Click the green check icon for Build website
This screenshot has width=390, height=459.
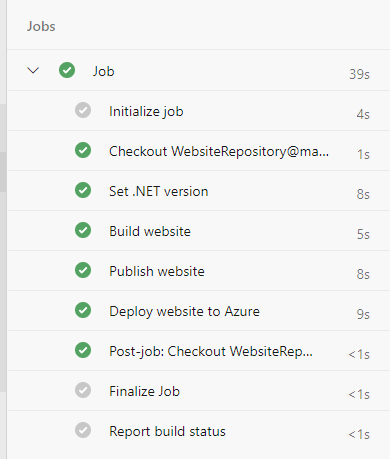tap(83, 230)
